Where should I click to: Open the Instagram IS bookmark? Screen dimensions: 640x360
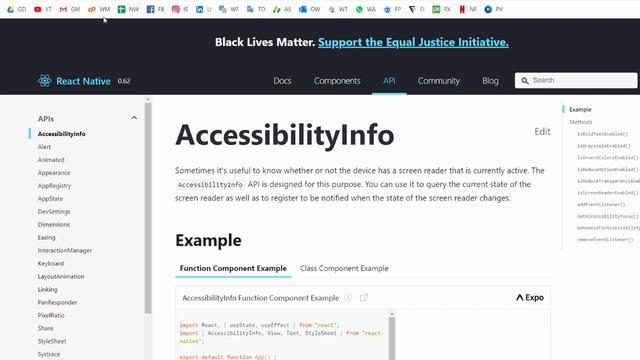(x=176, y=9)
